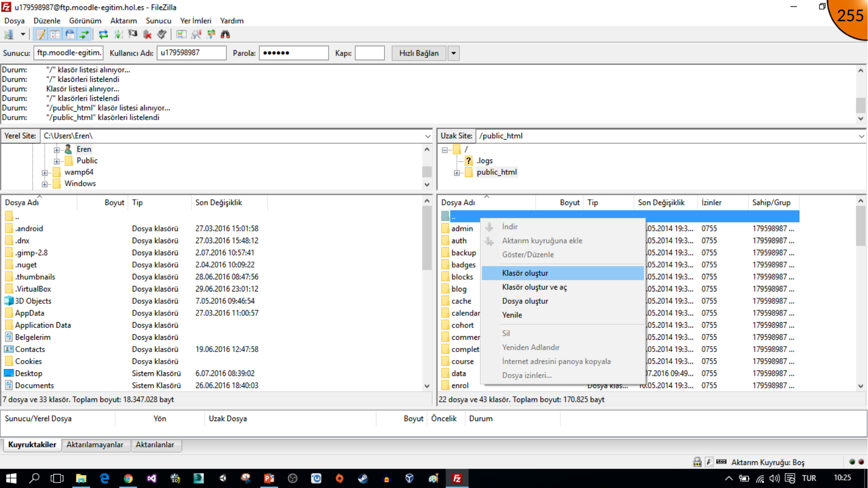Open the Aktarım menu
This screenshot has width=868, height=488.
123,21
